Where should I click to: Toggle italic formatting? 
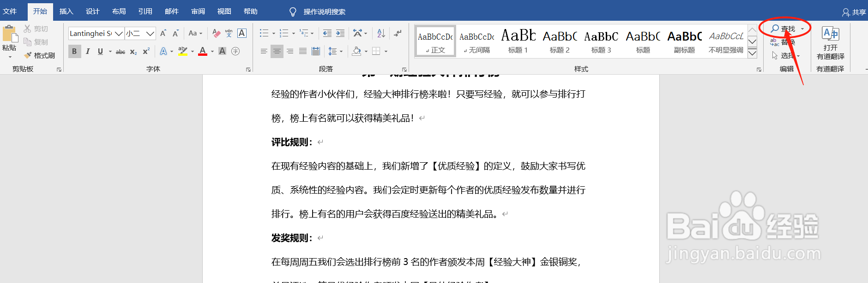tap(88, 51)
